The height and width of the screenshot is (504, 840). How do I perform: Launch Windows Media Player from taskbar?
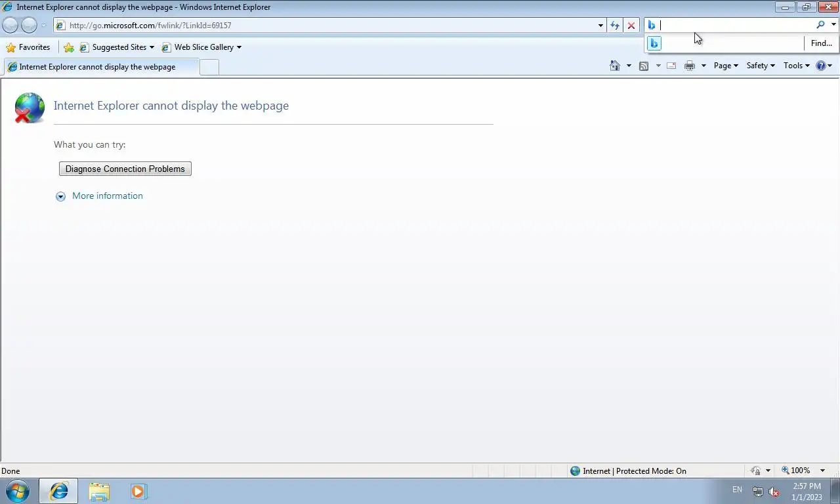138,491
